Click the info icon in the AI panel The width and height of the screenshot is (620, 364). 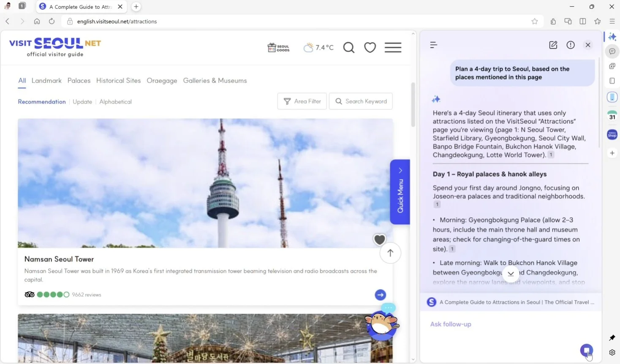571,45
